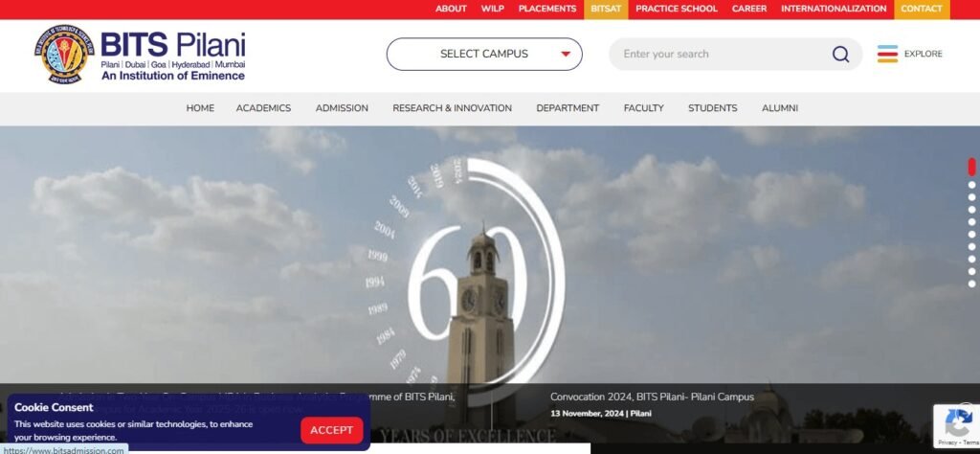
Task: Click the red Select Campus dropdown arrow
Action: pyautogui.click(x=566, y=55)
